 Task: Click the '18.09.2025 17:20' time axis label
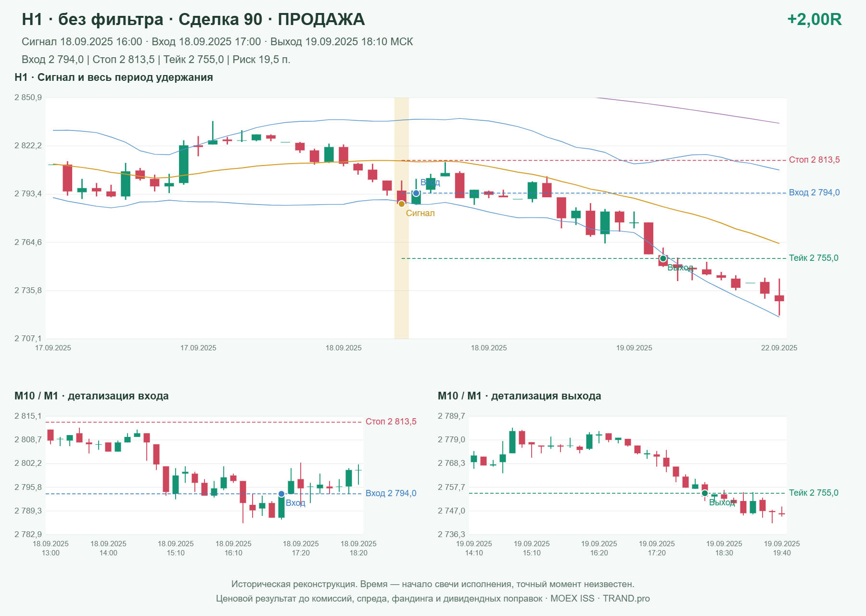click(x=301, y=548)
